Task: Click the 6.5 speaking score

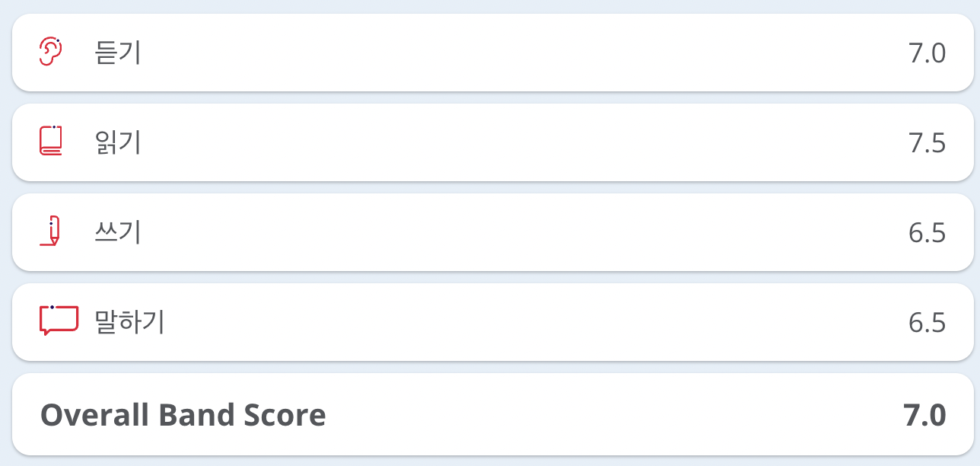Action: (927, 323)
